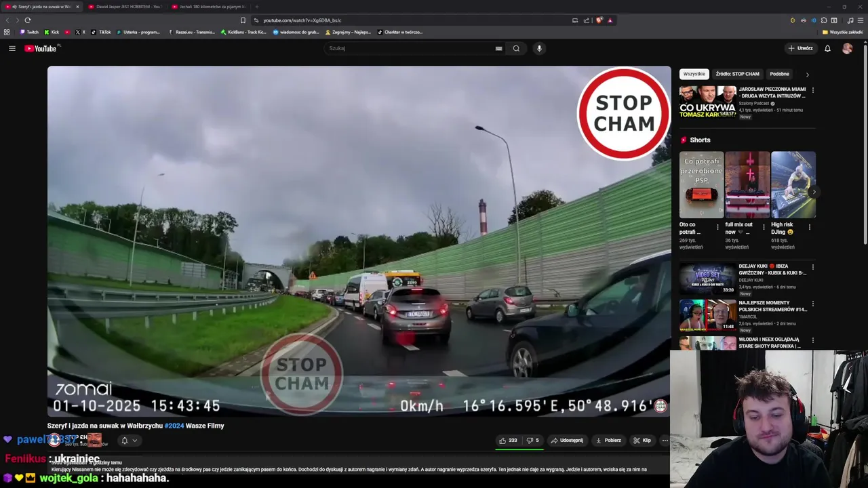Viewport: 868px width, 488px height.
Task: Open subscription notification bell dropdown
Action: pos(129,441)
